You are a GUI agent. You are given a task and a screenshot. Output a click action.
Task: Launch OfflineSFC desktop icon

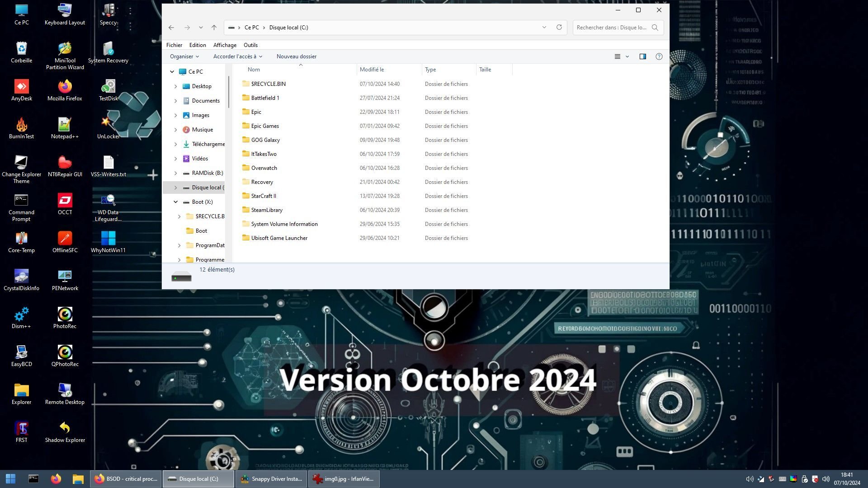point(65,242)
